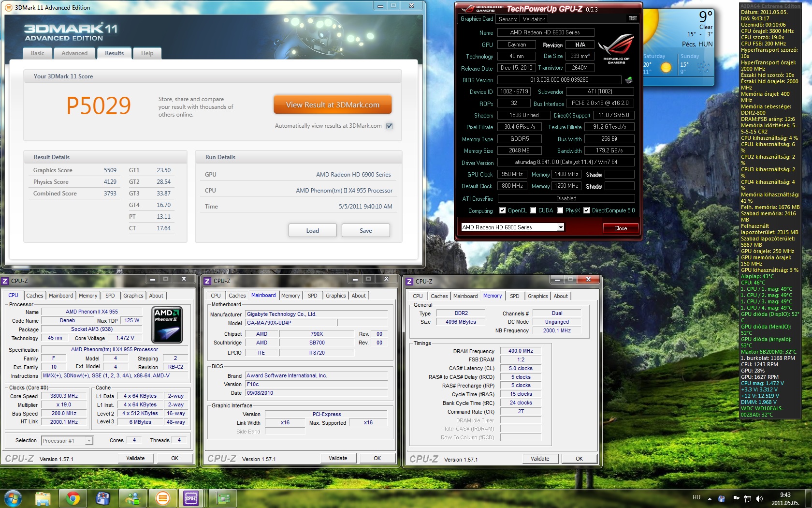The width and height of the screenshot is (812, 508).
Task: Click the AMD Phenom II logo in CPU-Z
Action: pos(167,325)
